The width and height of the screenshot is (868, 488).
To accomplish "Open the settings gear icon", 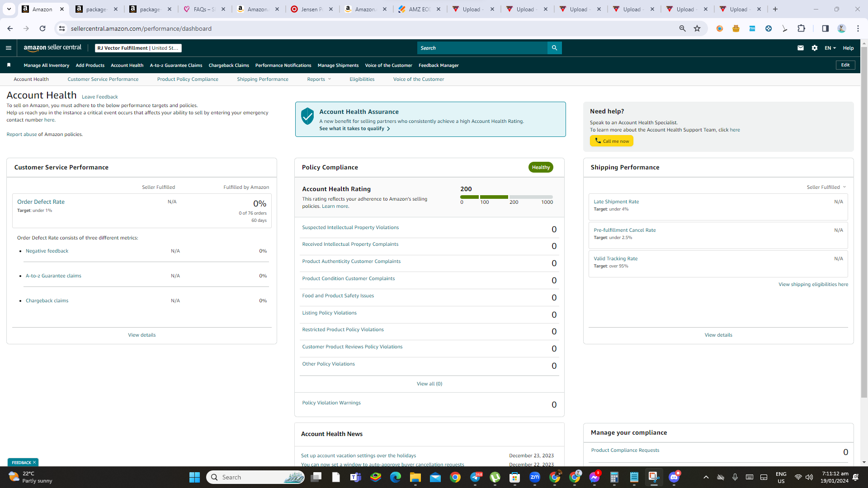I will (x=815, y=48).
